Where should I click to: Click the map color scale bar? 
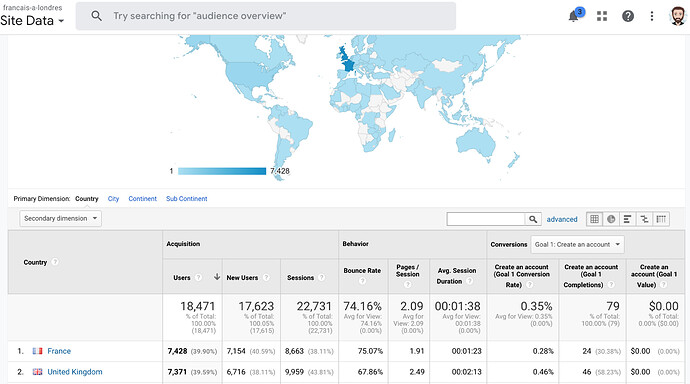[222, 171]
